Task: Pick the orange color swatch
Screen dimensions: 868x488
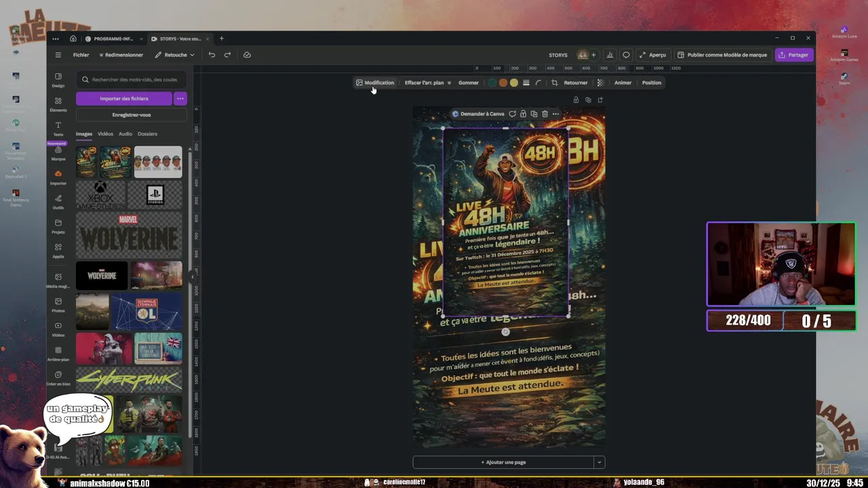Action: 503,83
